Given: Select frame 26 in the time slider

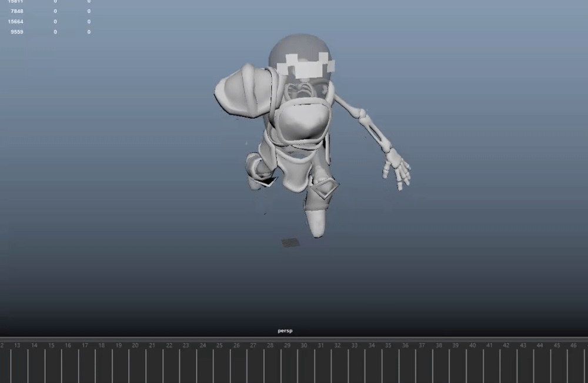Looking at the screenshot, I should 236,345.
